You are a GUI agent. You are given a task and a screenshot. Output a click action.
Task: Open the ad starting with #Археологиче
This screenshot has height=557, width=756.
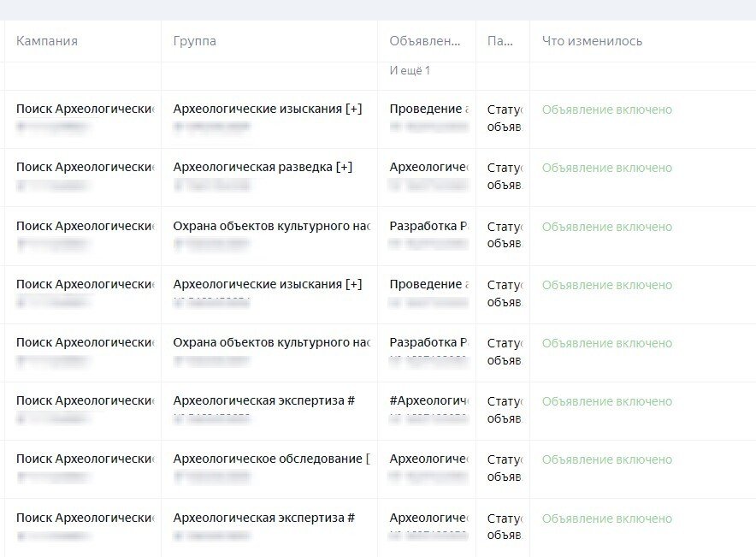click(429, 400)
